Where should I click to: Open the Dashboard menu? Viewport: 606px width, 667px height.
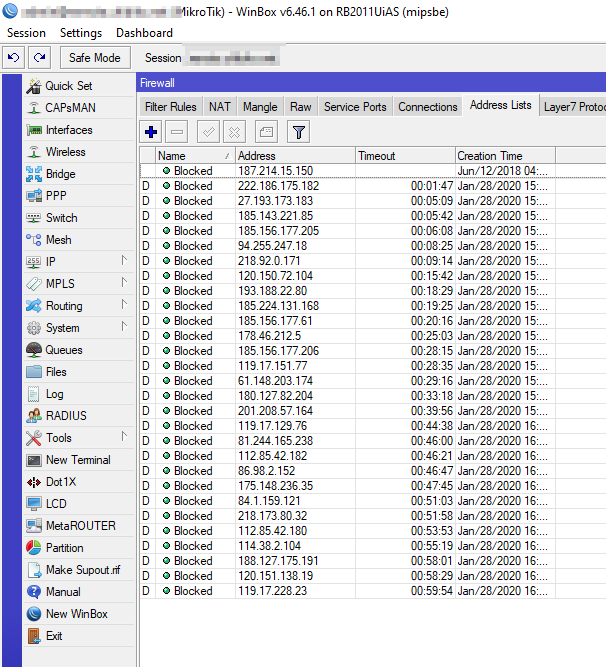click(x=144, y=33)
